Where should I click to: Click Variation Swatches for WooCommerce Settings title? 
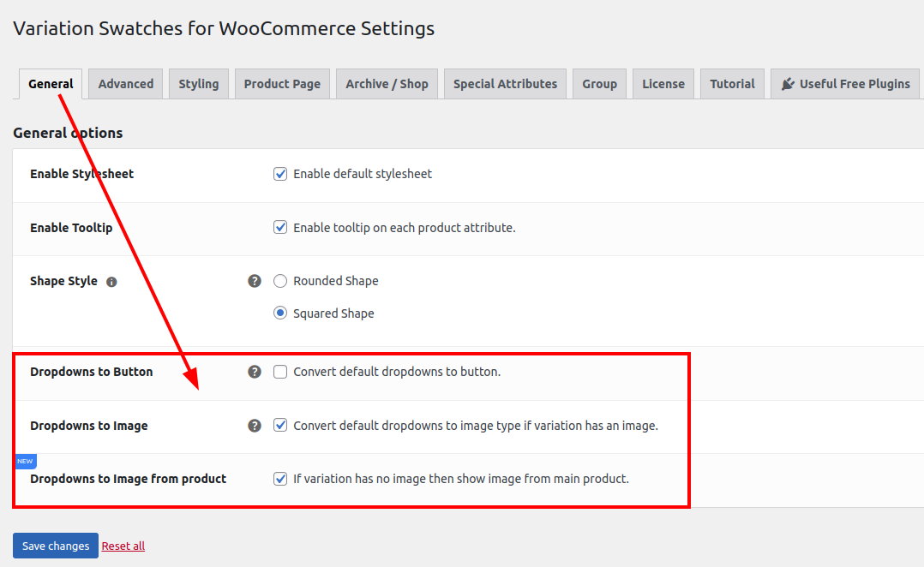pos(224,28)
